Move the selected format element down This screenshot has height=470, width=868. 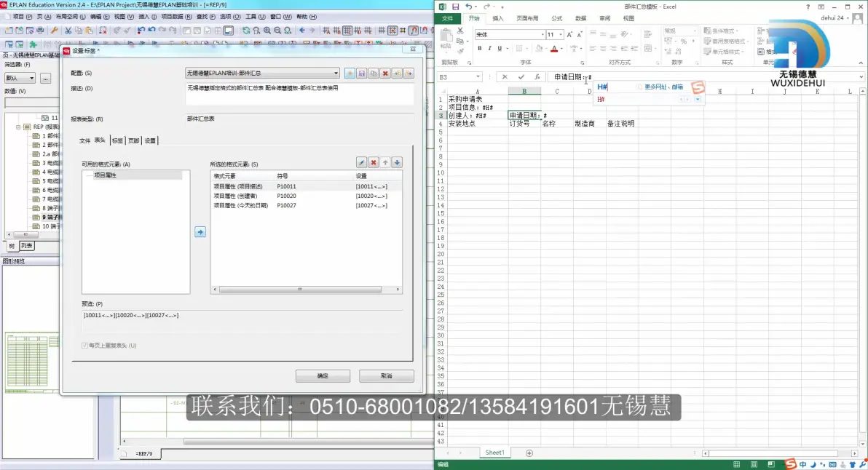click(x=397, y=162)
